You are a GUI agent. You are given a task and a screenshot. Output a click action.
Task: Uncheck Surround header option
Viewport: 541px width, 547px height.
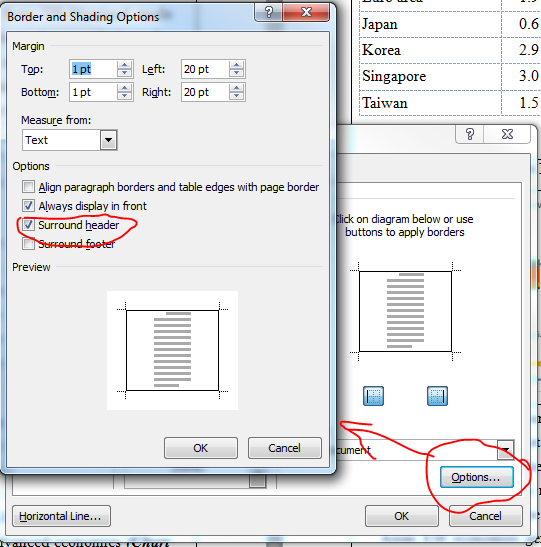(28, 225)
